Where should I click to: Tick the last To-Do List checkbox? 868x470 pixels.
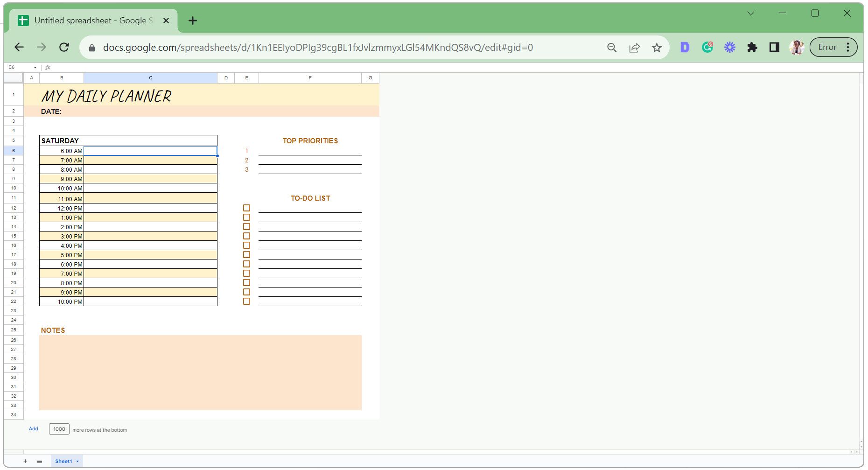click(246, 302)
